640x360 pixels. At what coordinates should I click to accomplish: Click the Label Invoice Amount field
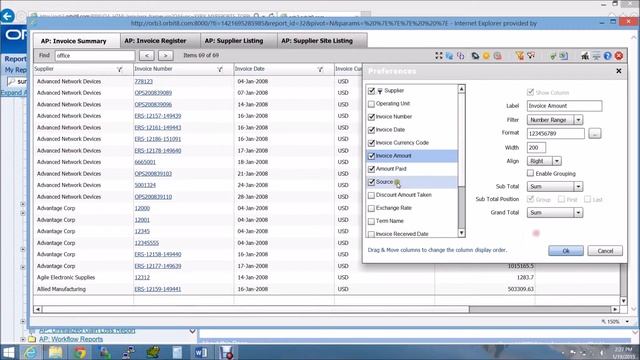click(x=564, y=106)
